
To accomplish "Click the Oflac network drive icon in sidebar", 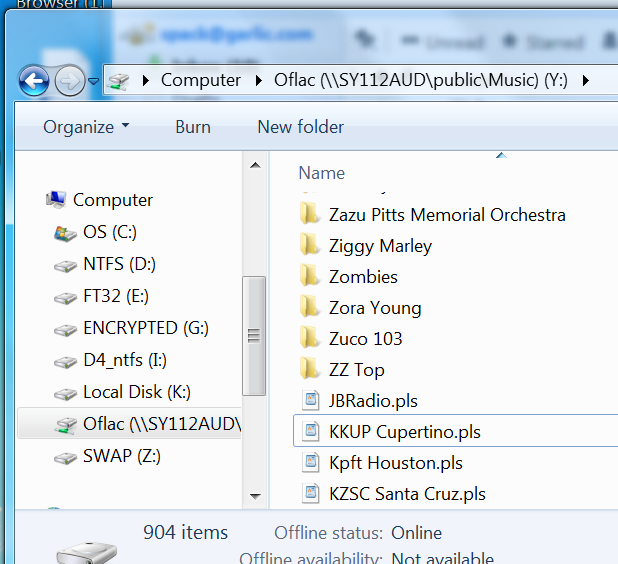I will coord(65,426).
